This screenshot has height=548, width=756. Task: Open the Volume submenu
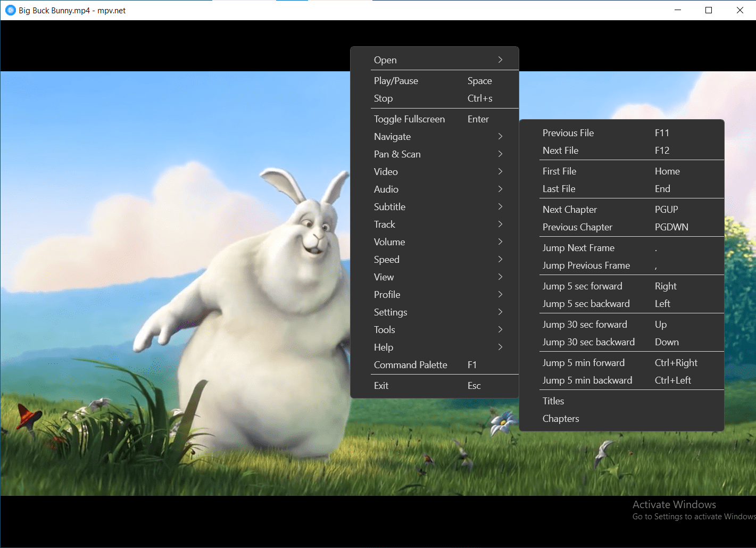[x=435, y=242]
